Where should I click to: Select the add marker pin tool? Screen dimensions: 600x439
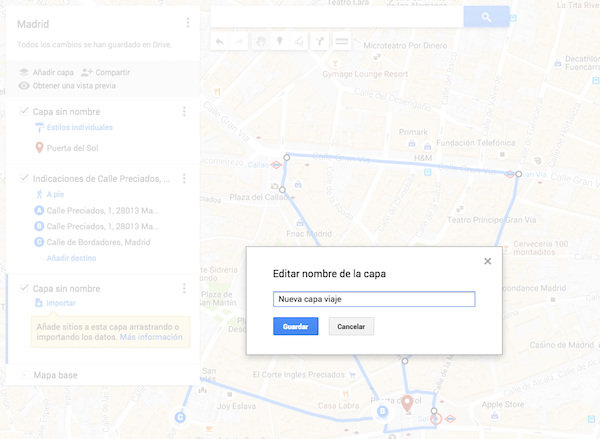coord(280,41)
